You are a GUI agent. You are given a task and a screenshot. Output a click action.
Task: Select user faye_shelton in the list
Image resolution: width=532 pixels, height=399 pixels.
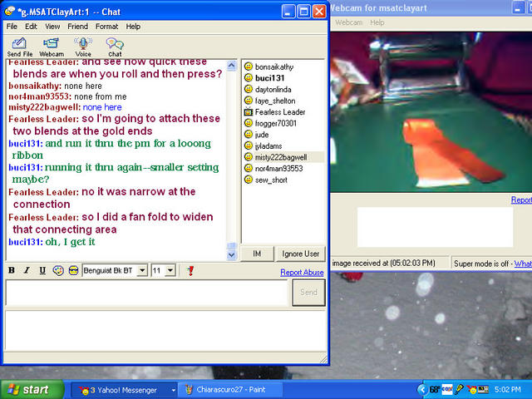point(275,101)
